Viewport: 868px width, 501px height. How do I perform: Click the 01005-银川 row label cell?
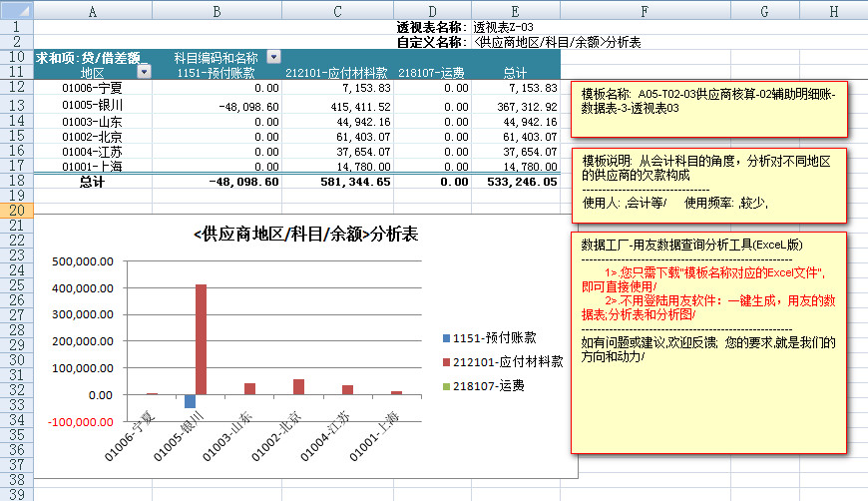tap(92, 105)
